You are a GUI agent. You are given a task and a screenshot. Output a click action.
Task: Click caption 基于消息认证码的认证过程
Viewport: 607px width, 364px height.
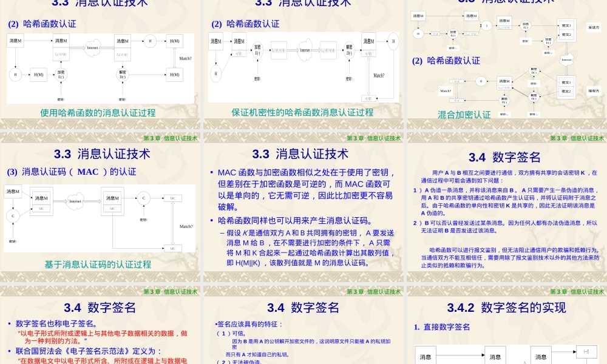98,265
